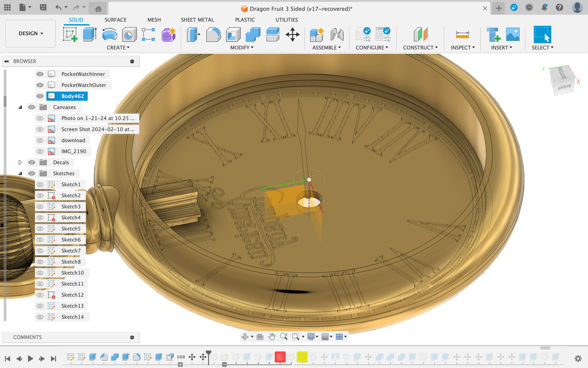Show Sketch1 in the browser

pos(40,184)
